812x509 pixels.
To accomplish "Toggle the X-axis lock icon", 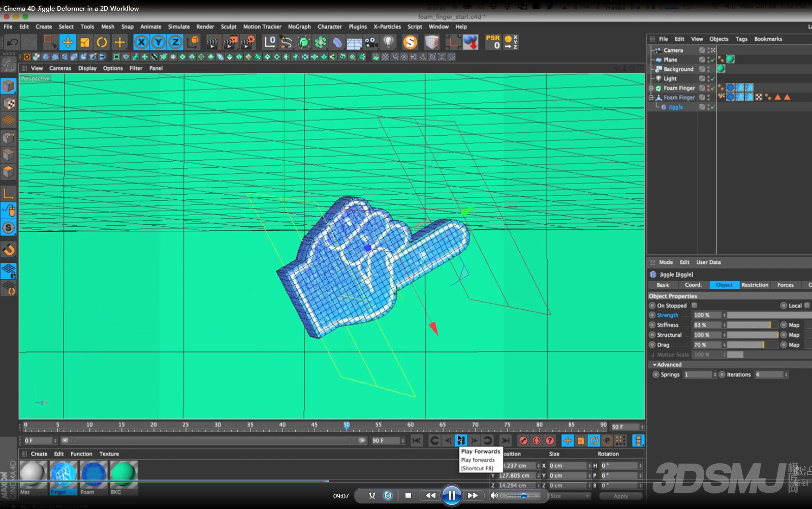I will point(141,42).
